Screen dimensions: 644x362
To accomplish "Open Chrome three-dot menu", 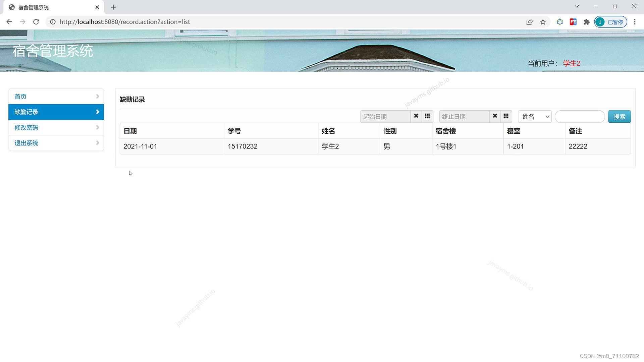I will (x=635, y=22).
